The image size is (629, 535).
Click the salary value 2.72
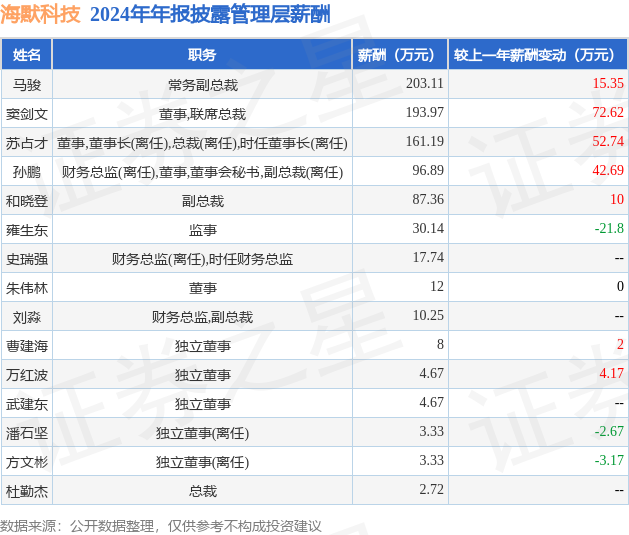(x=432, y=489)
